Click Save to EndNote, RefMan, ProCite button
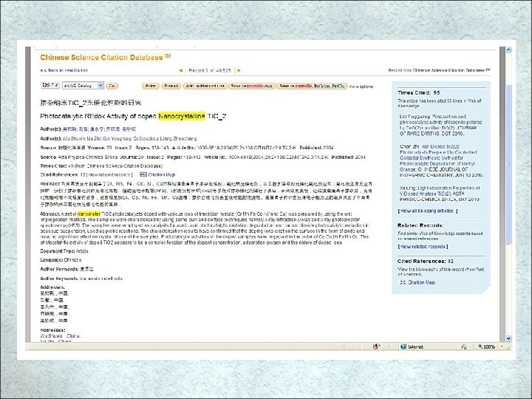Viewport: 532px width, 399px height. click(312, 86)
